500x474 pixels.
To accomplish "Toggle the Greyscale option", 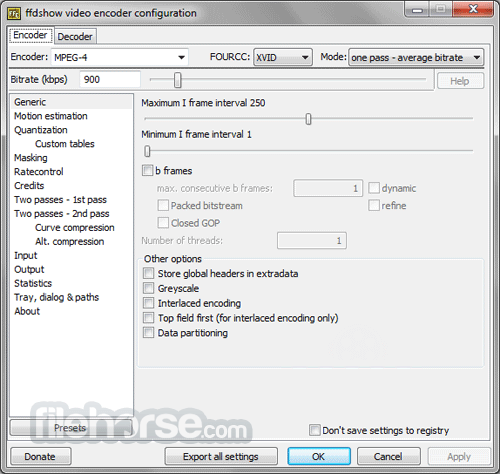I will [148, 288].
